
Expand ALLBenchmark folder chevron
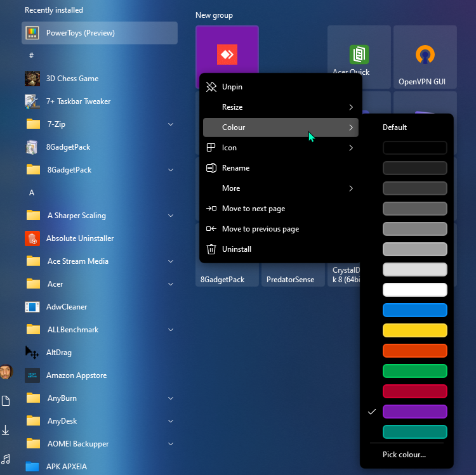point(171,330)
